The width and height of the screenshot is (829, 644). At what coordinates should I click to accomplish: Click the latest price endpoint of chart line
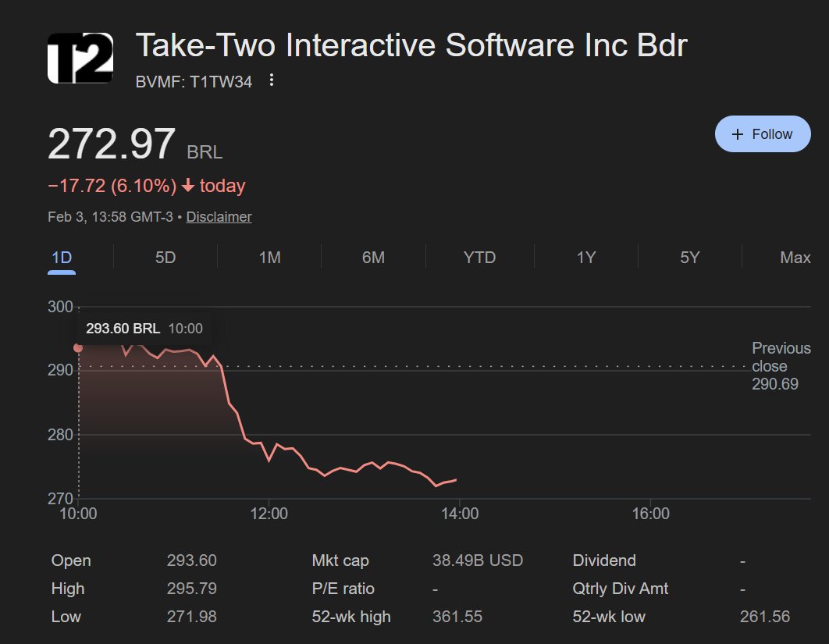click(456, 480)
